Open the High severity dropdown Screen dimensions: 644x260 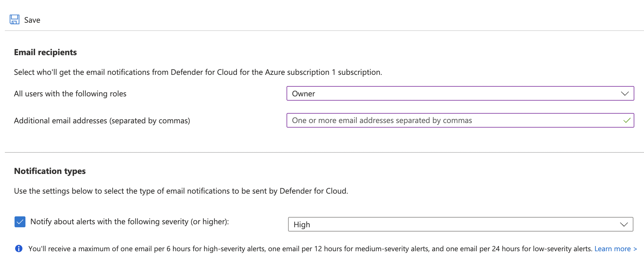[460, 224]
